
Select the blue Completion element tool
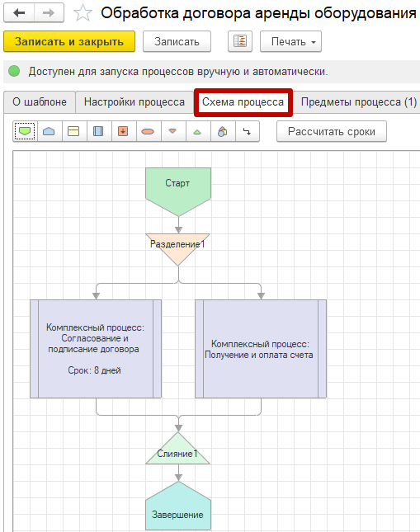(50, 131)
